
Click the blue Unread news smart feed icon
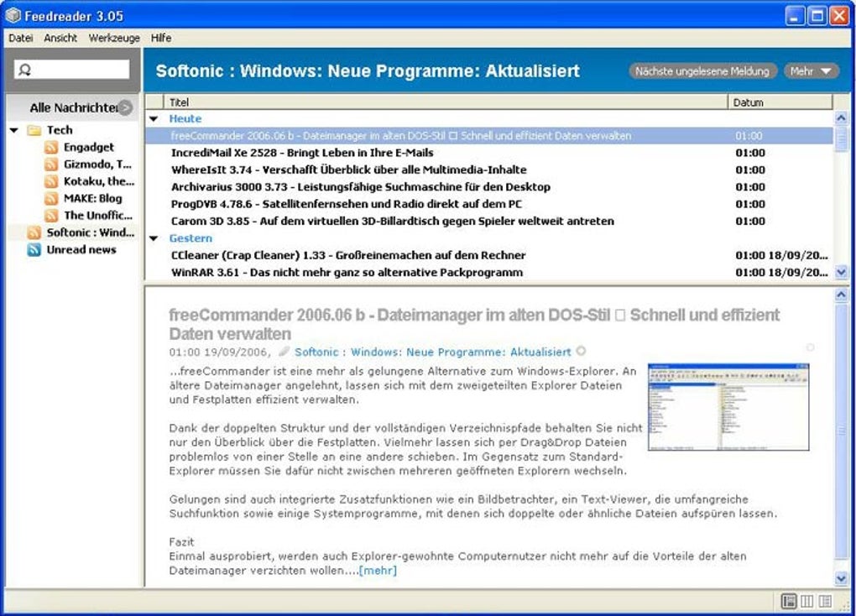(x=34, y=250)
